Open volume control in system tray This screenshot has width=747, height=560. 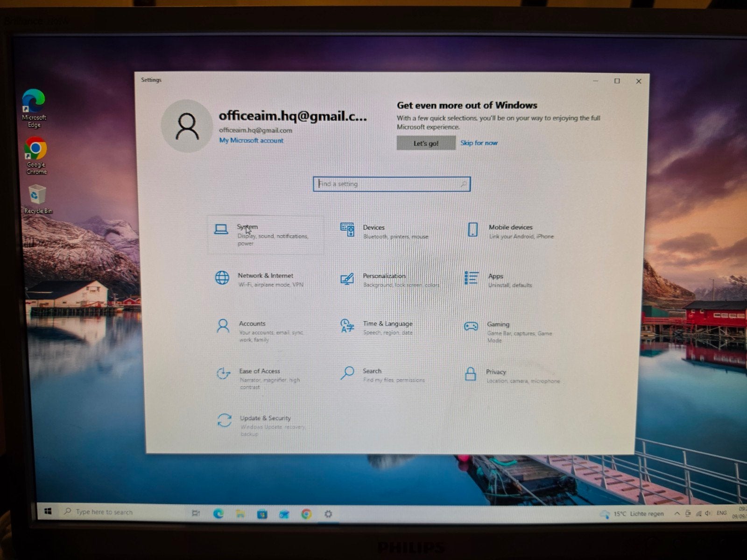pyautogui.click(x=708, y=513)
